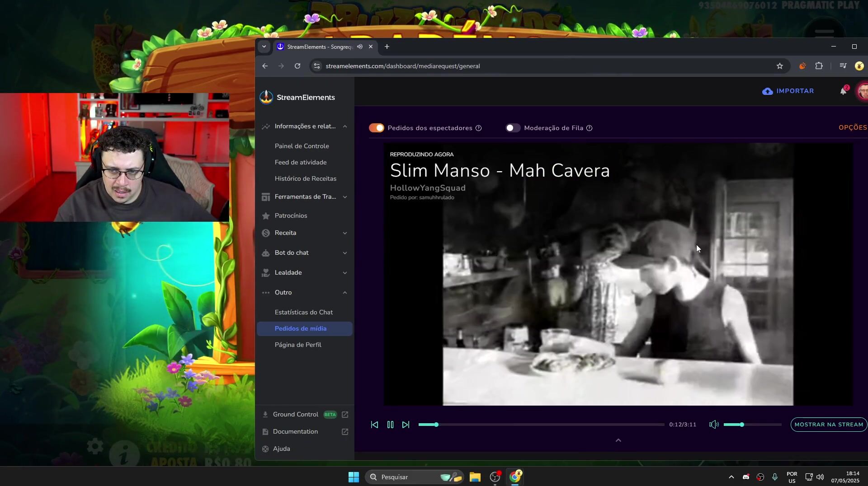
Task: Click the orange extension icon in toolbar
Action: (x=802, y=66)
